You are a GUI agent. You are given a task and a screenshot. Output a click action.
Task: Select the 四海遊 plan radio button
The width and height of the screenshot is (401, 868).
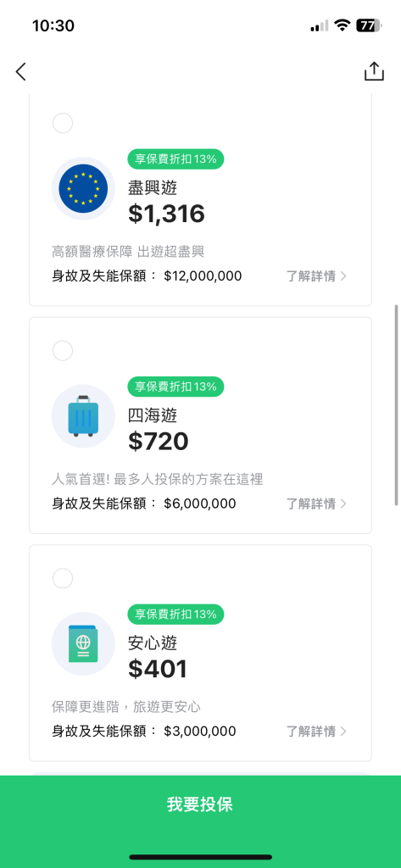[63, 350]
